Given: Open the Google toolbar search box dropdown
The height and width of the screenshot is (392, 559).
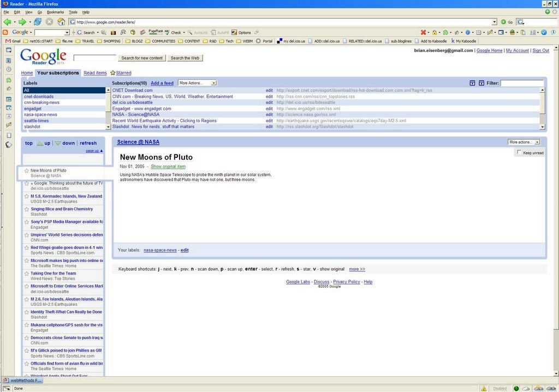Looking at the screenshot, I should tap(67, 32).
